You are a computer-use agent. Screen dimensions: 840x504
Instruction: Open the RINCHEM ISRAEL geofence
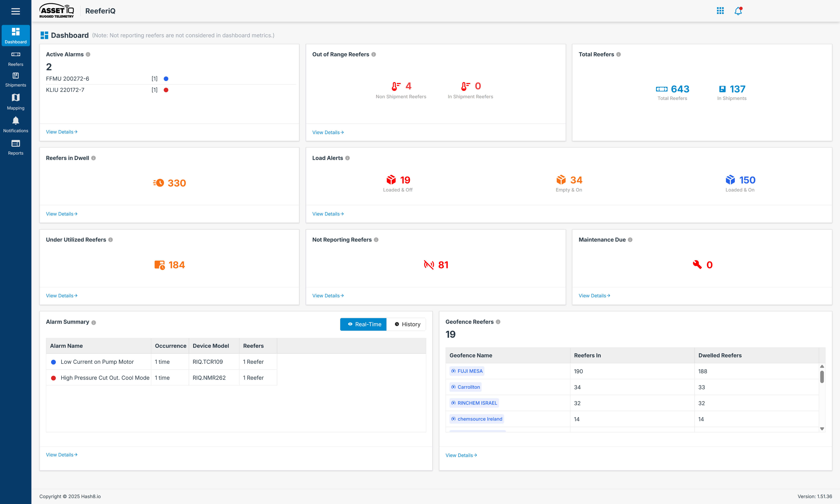[474, 403]
